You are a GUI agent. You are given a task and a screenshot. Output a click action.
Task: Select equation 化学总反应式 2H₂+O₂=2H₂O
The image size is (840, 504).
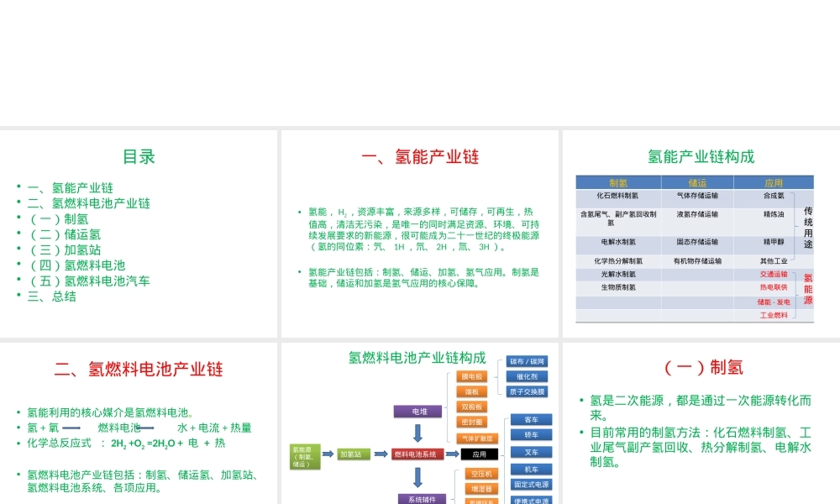tap(127, 444)
